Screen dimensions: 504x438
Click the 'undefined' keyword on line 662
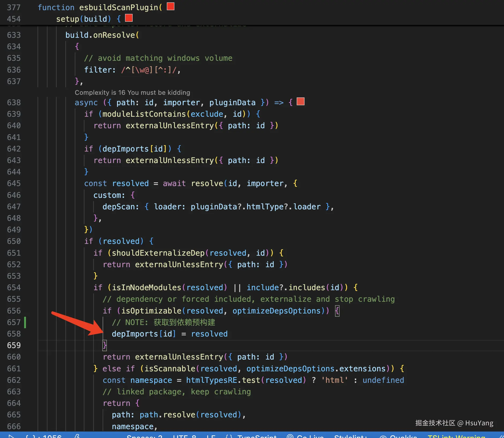point(383,380)
